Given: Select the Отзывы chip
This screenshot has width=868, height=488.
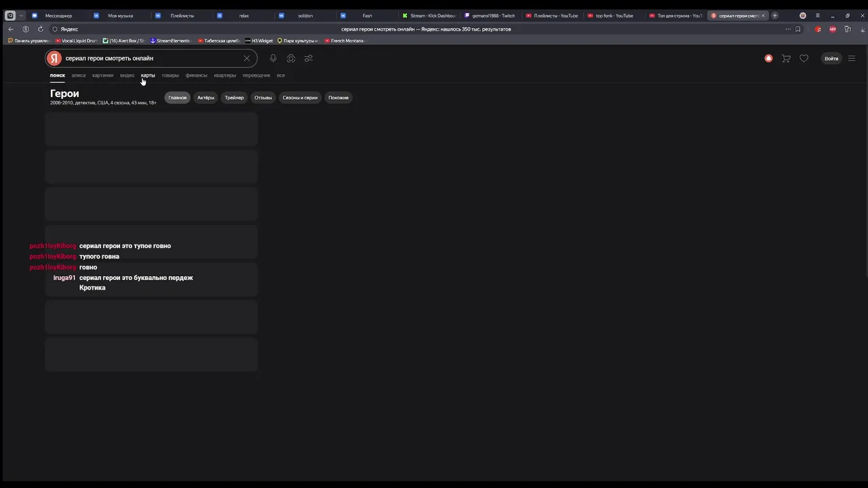Looking at the screenshot, I should pyautogui.click(x=263, y=98).
